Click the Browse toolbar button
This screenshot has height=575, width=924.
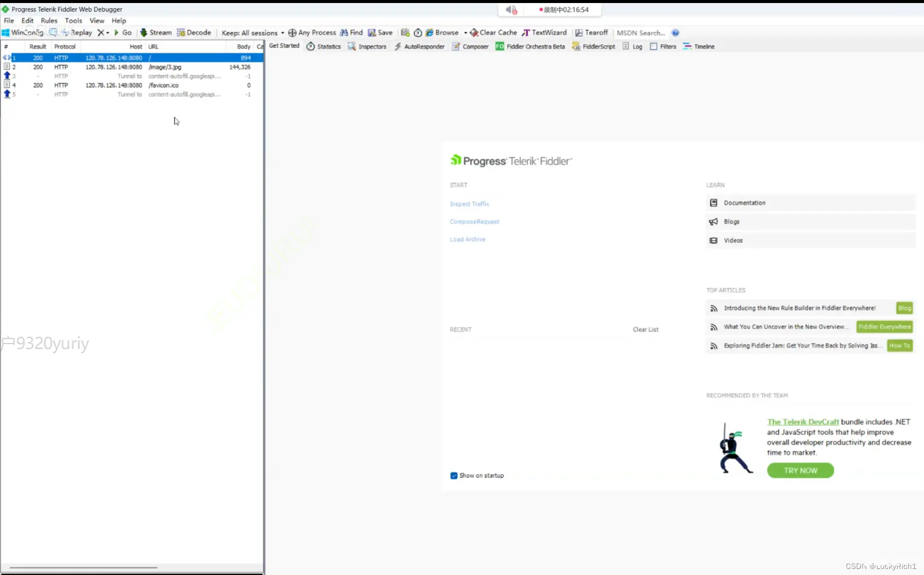pyautogui.click(x=442, y=32)
